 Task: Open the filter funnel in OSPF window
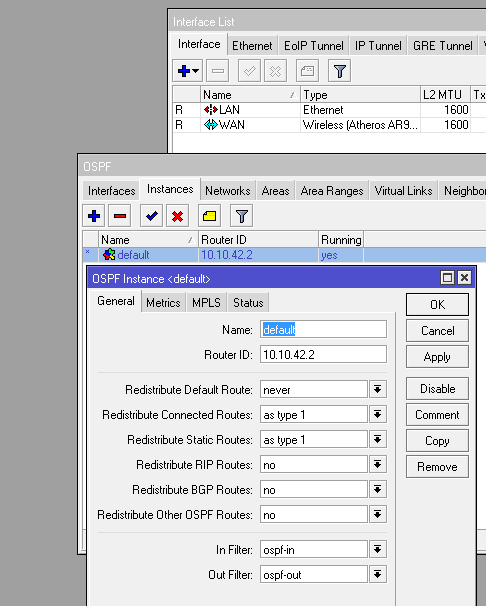click(241, 216)
